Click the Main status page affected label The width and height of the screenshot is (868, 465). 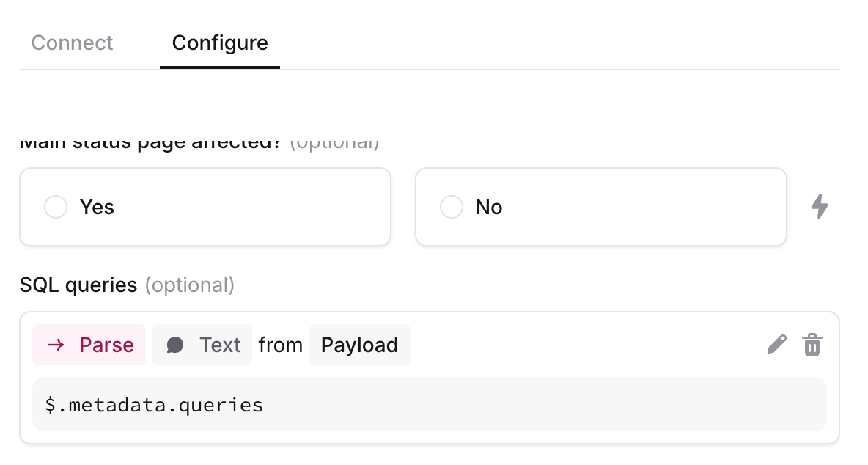tap(150, 143)
